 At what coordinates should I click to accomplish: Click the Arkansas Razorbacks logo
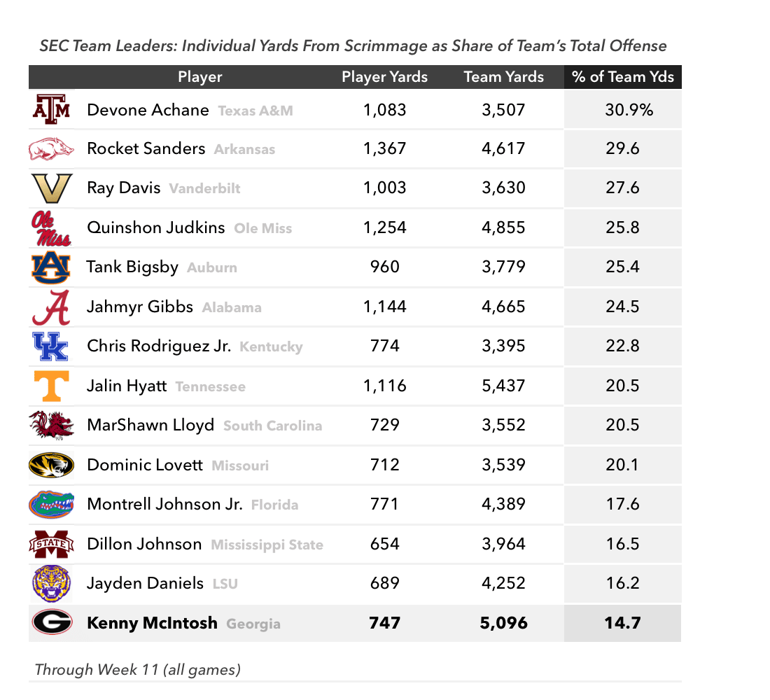coord(51,149)
